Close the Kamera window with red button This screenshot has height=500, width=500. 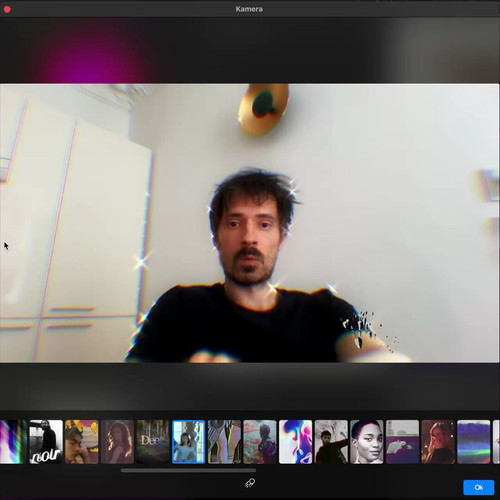[x=7, y=9]
